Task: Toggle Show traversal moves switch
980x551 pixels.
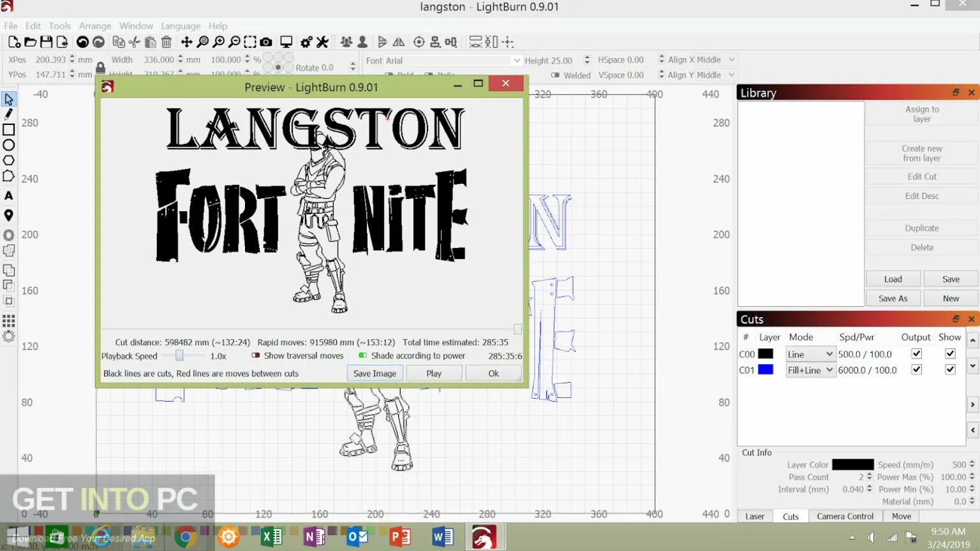Action: pos(256,356)
